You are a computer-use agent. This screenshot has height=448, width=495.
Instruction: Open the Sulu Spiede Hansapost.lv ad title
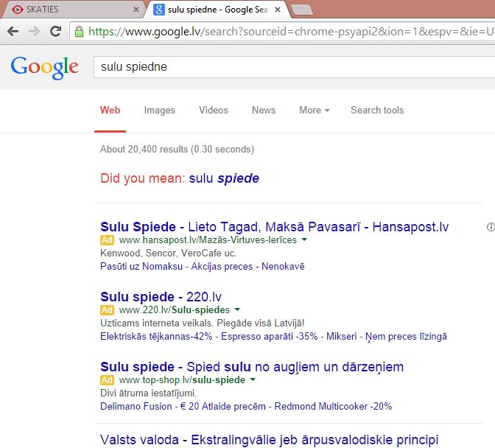(274, 227)
